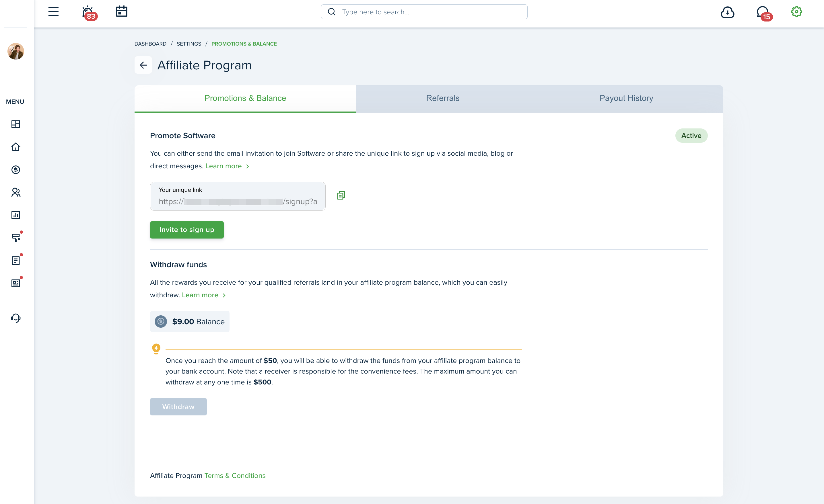Open the paint roller marketing icon
The image size is (824, 504).
[x=15, y=238]
